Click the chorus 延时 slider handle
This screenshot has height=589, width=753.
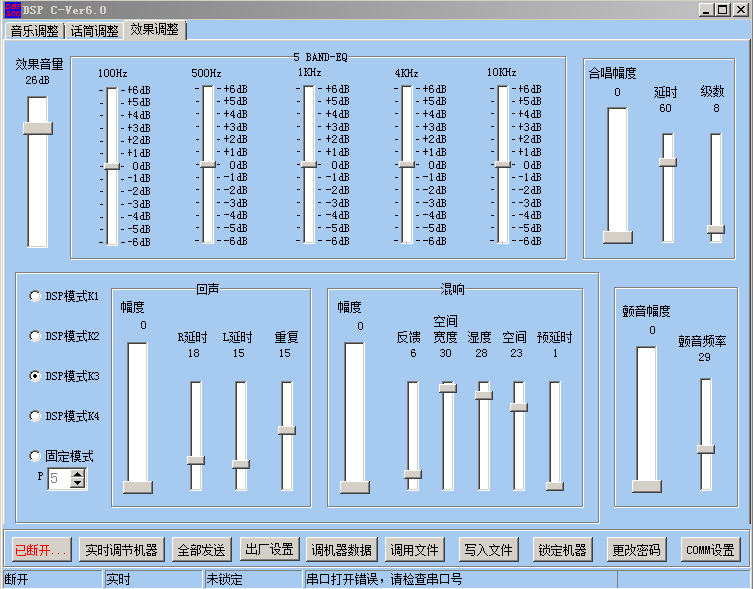(668, 162)
